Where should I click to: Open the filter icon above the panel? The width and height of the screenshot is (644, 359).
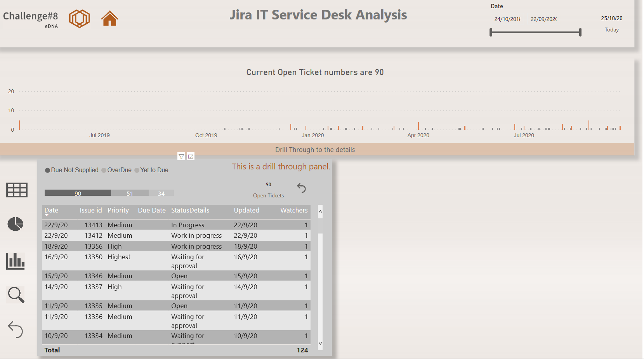181,157
